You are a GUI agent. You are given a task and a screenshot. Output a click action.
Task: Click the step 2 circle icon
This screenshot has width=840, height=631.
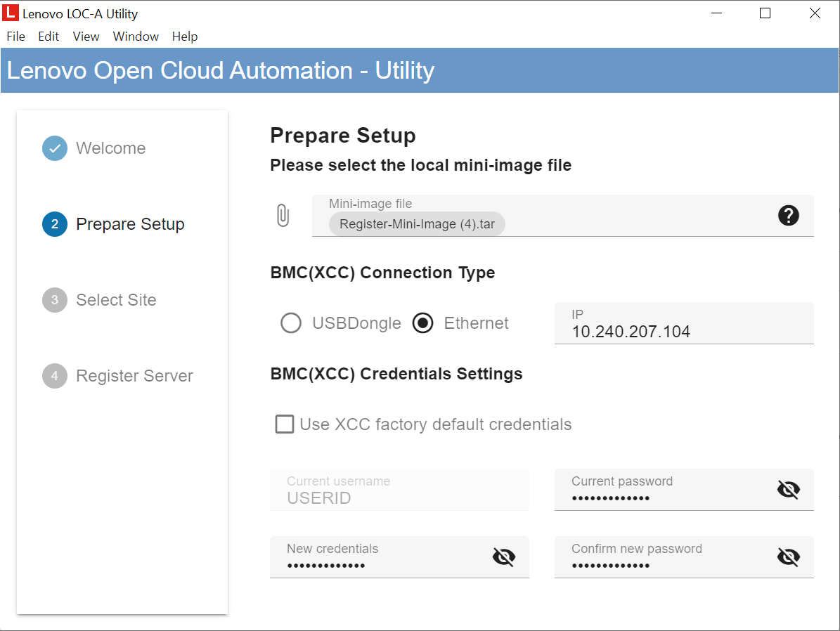(55, 224)
